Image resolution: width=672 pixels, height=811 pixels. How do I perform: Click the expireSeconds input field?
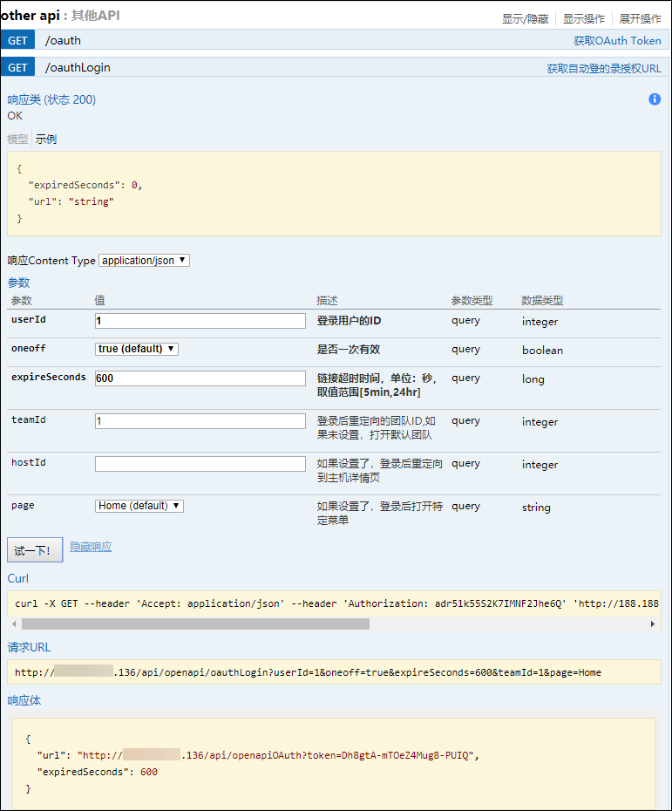click(x=200, y=378)
